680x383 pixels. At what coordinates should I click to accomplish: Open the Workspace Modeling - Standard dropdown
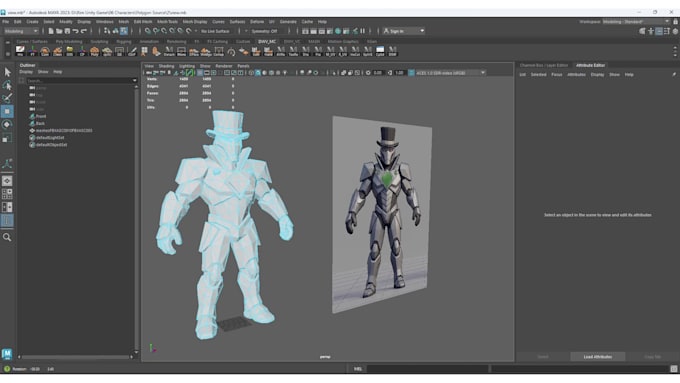coord(636,21)
